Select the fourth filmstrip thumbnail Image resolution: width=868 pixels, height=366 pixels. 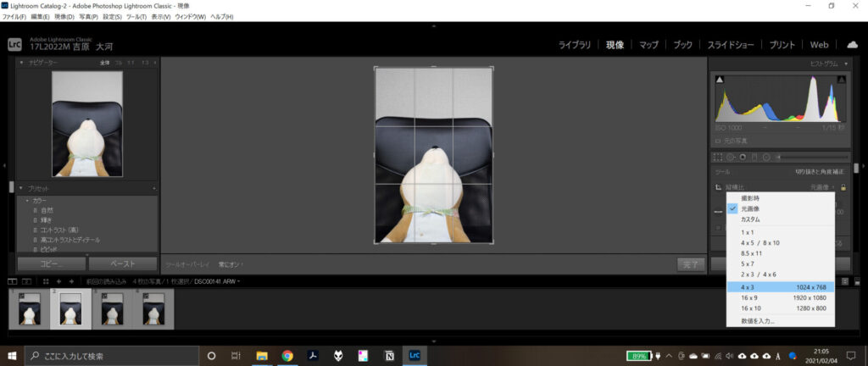pyautogui.click(x=153, y=308)
